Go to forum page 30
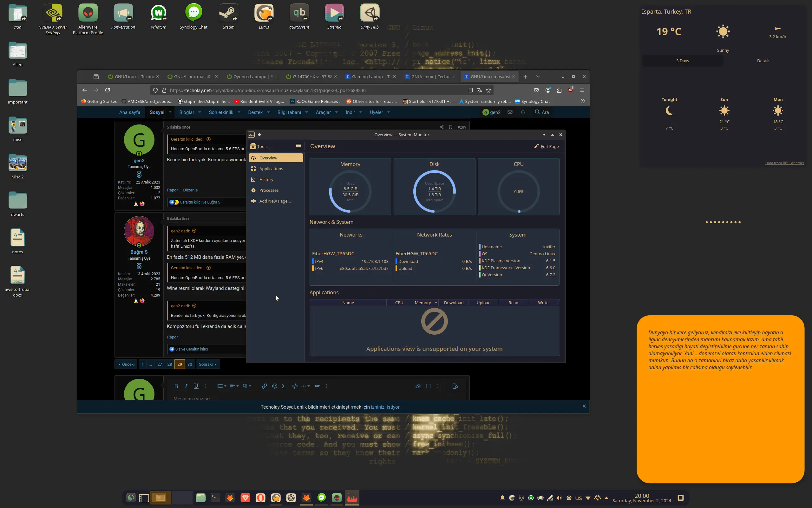The image size is (812, 508). (190, 364)
